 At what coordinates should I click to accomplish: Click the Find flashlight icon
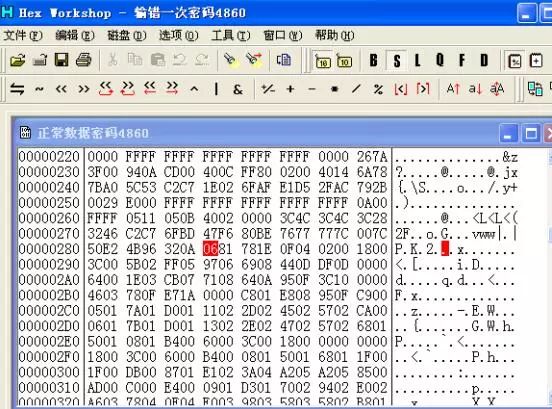click(x=230, y=60)
